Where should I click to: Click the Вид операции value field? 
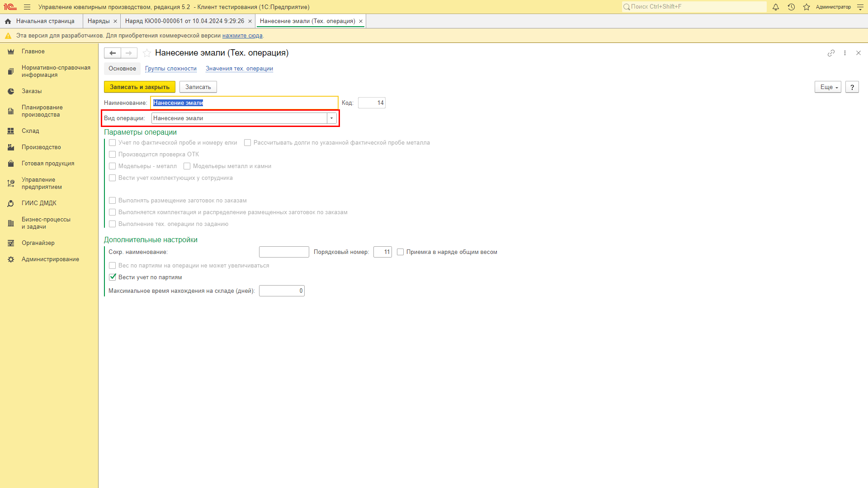239,118
